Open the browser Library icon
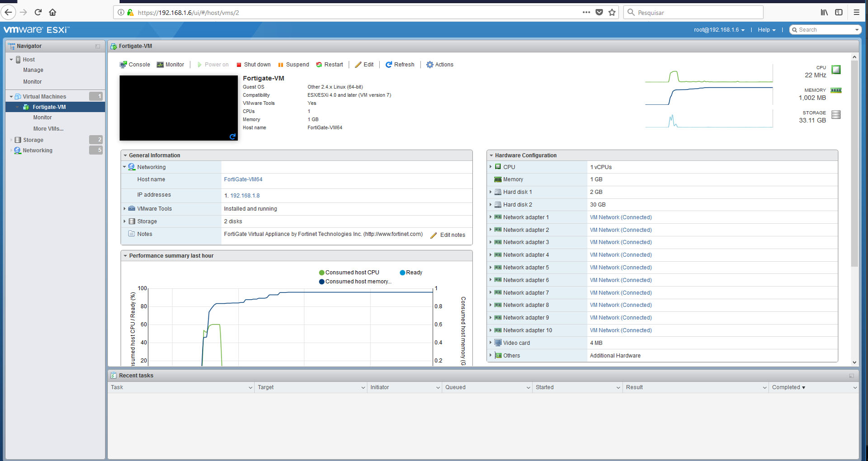 pos(824,12)
